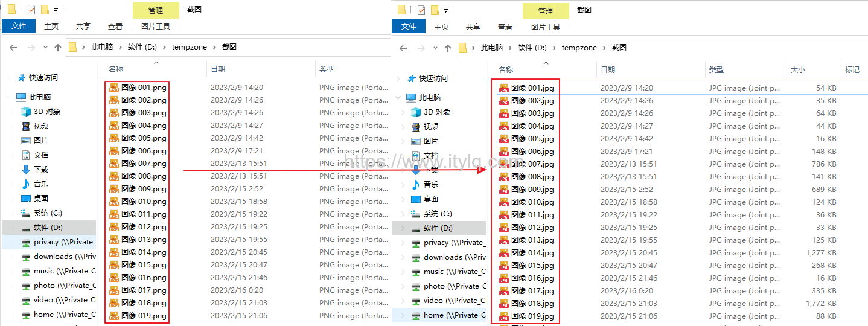Open the 查看 tab in right window
Screen dimensions: 868x326
click(x=505, y=27)
